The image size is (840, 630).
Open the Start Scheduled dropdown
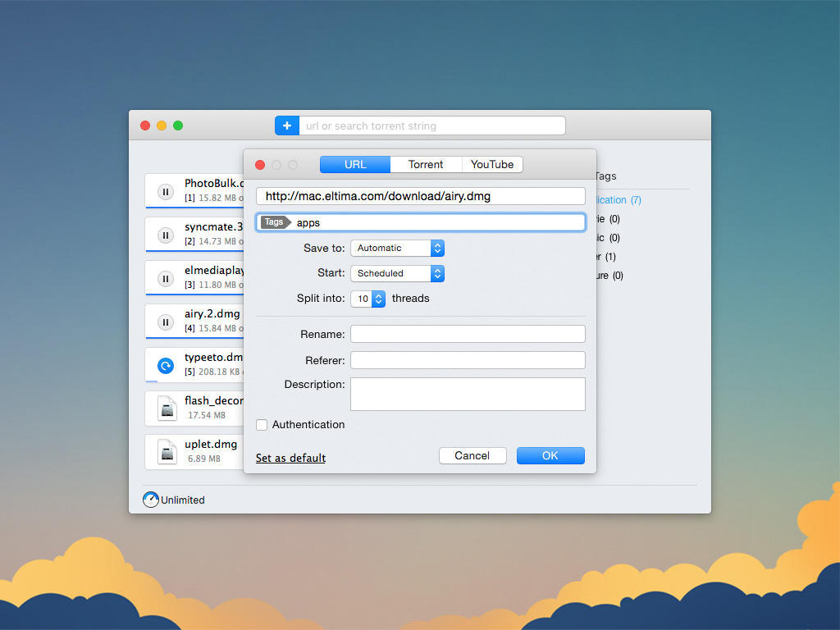(x=397, y=273)
